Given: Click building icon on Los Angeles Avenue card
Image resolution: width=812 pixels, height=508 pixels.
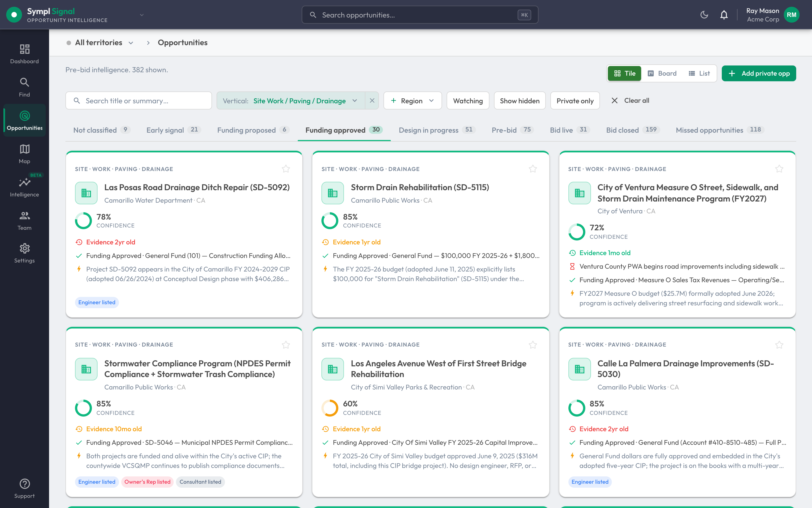Looking at the screenshot, I should 333,369.
